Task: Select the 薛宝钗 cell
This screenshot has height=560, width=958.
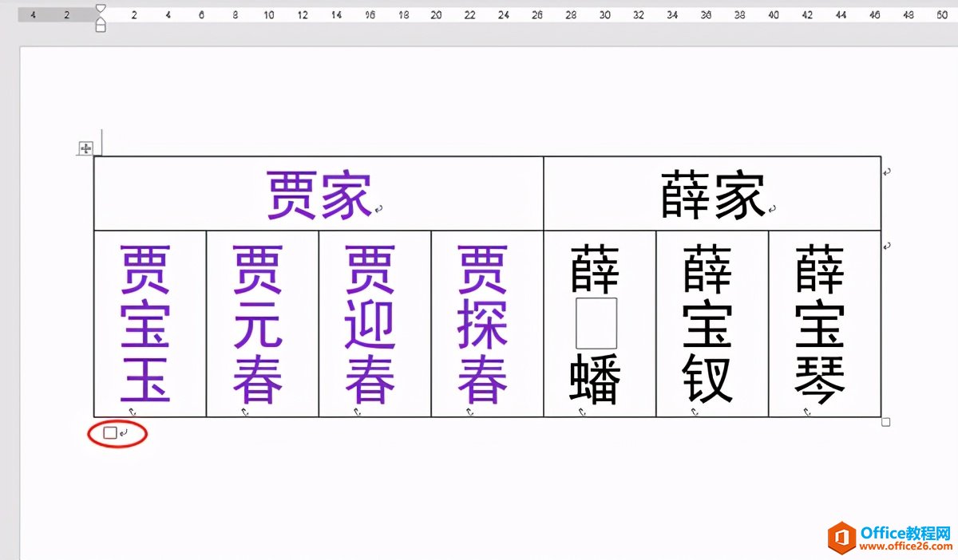Action: (x=712, y=324)
